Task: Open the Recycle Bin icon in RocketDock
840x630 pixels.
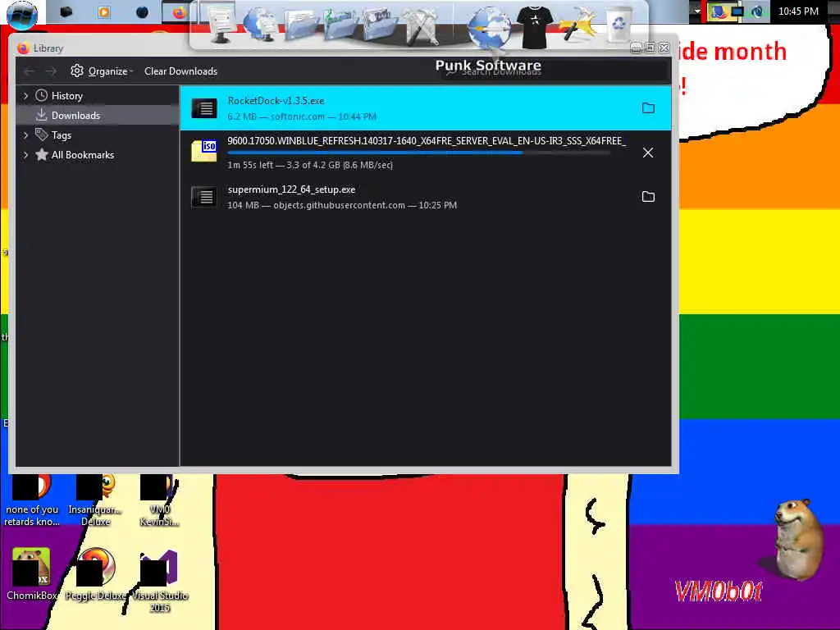Action: 619,24
